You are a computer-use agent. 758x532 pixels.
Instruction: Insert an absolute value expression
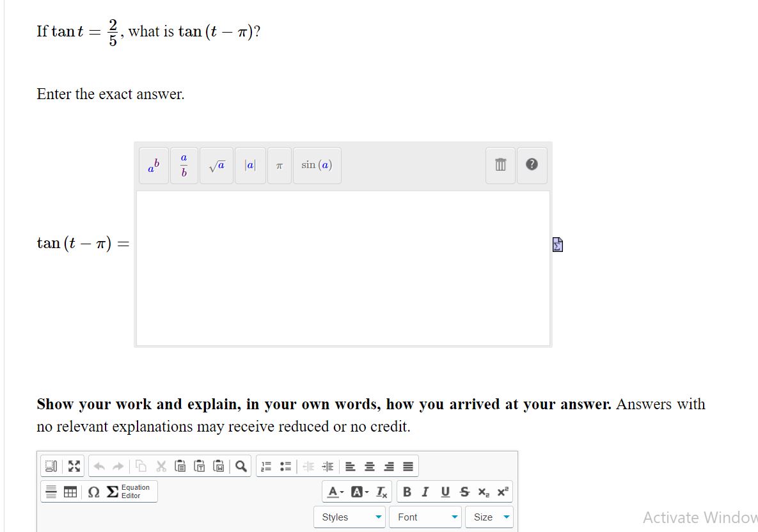click(250, 165)
